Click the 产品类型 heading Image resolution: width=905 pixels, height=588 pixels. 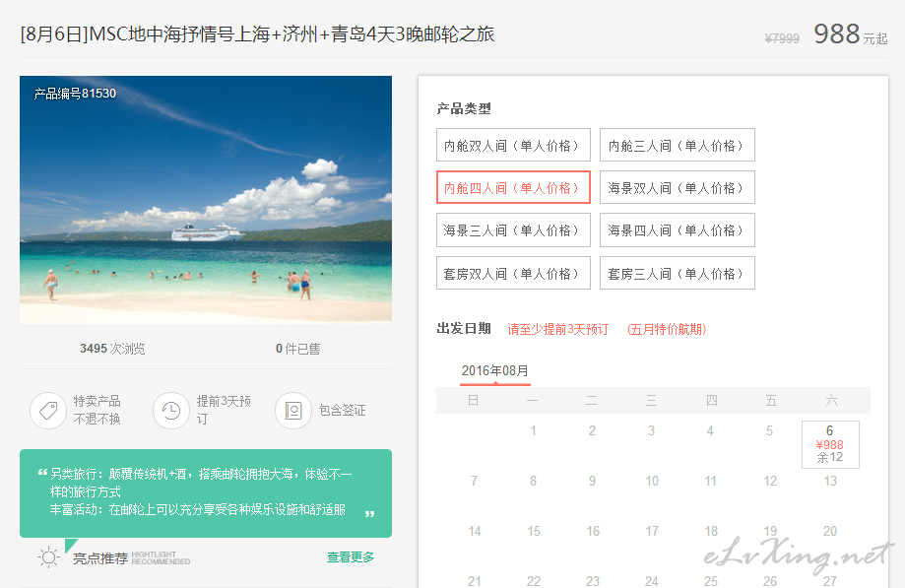tap(464, 108)
